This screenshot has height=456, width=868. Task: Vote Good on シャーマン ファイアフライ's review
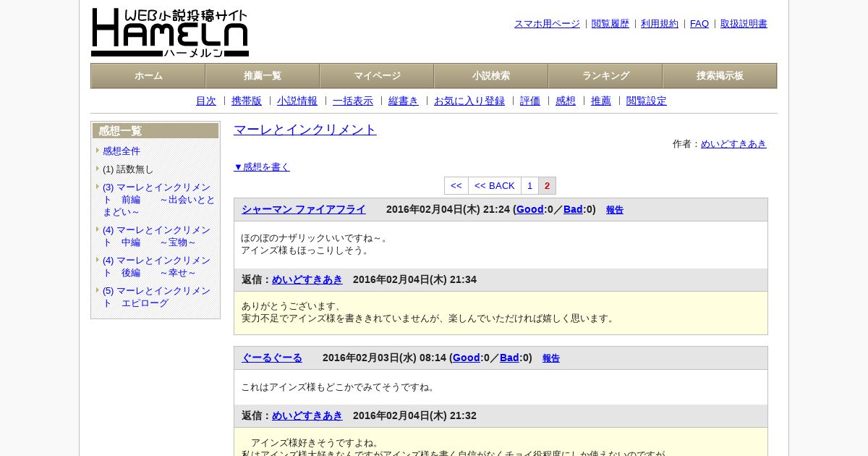pyautogui.click(x=529, y=210)
